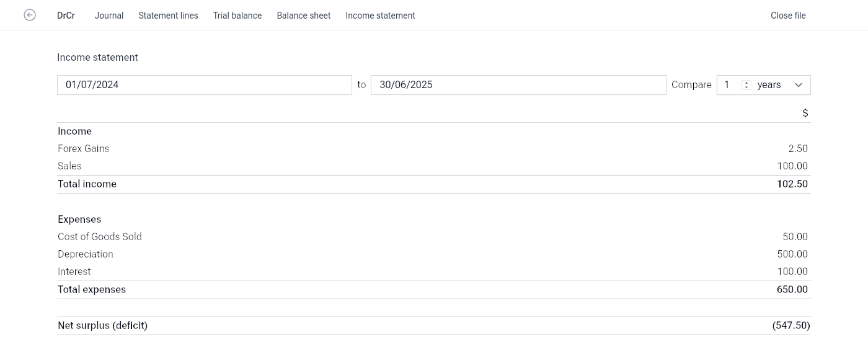Click Net surplus (deficit) label
This screenshot has width=868, height=355.
tap(102, 325)
